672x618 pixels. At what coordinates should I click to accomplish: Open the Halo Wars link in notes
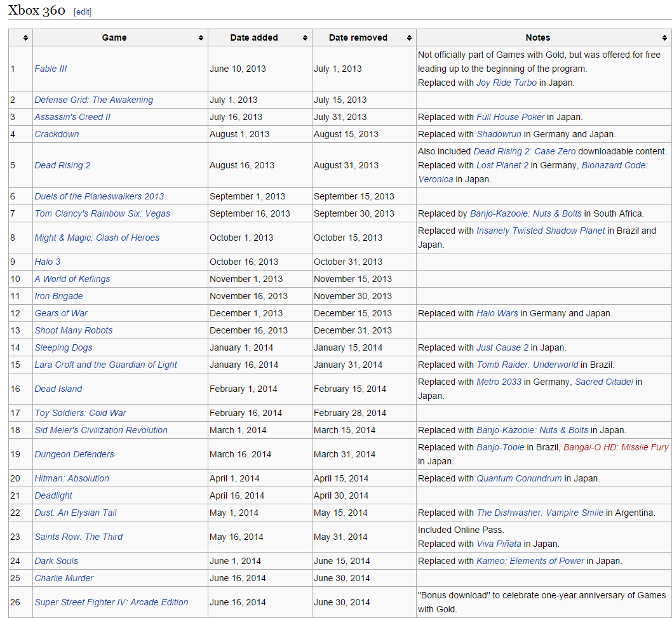pos(497,313)
